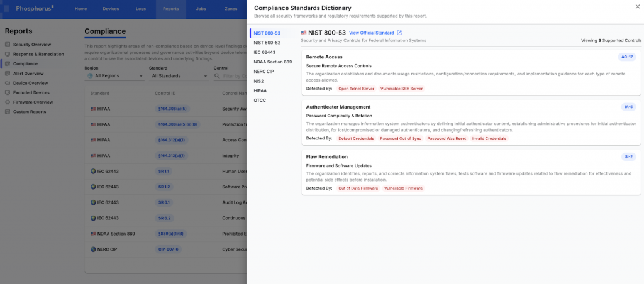This screenshot has height=284, width=644.
Task: Go to the Jobs navigation tab
Action: coord(201,9)
